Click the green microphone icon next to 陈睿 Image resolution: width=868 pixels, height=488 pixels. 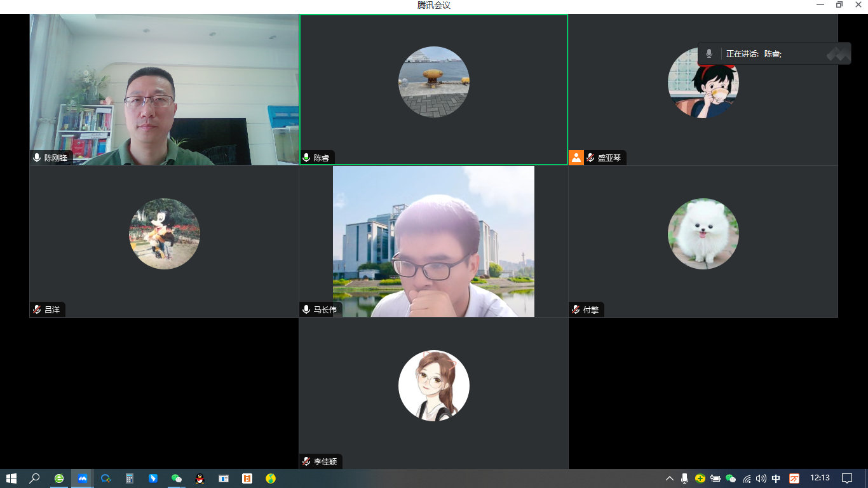click(306, 158)
